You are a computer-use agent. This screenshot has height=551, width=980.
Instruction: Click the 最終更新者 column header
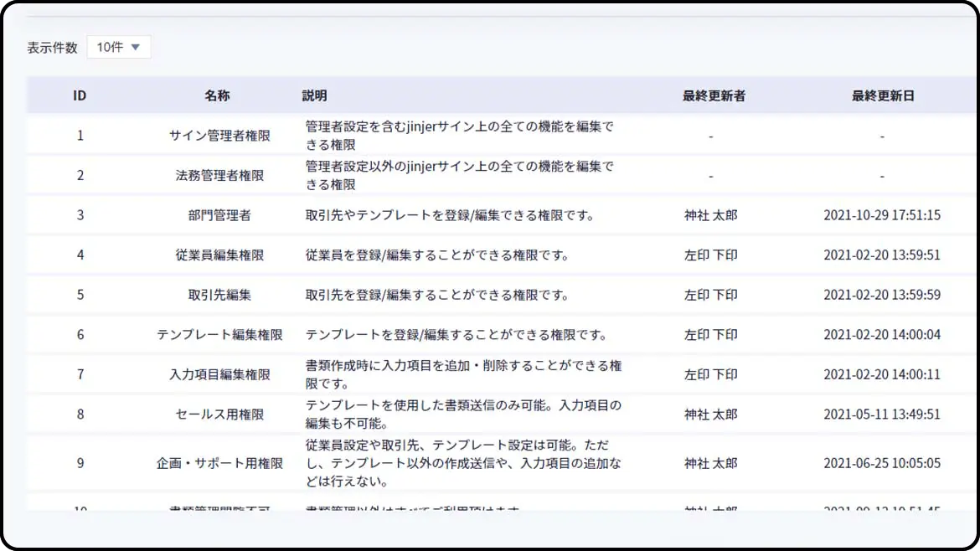coord(714,95)
